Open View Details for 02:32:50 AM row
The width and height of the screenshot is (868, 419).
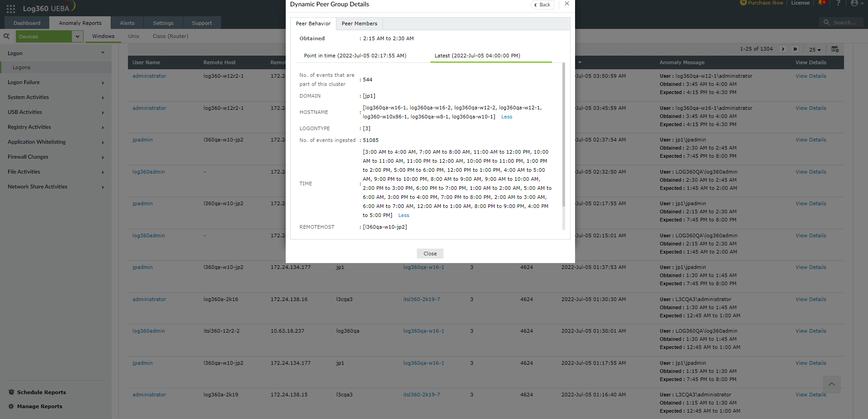click(811, 172)
